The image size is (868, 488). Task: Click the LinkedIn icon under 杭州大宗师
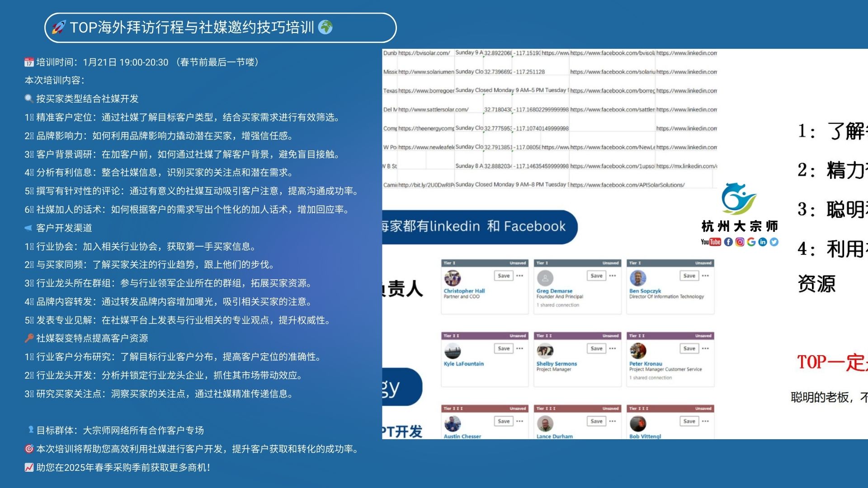(x=763, y=242)
